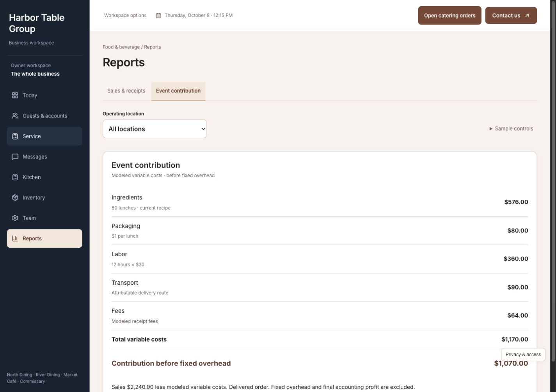The width and height of the screenshot is (556, 392).
Task: Open catering orders button
Action: [x=449, y=16]
